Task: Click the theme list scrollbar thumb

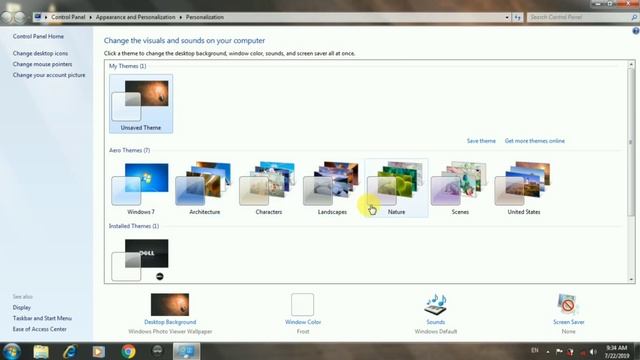Action: (631, 142)
